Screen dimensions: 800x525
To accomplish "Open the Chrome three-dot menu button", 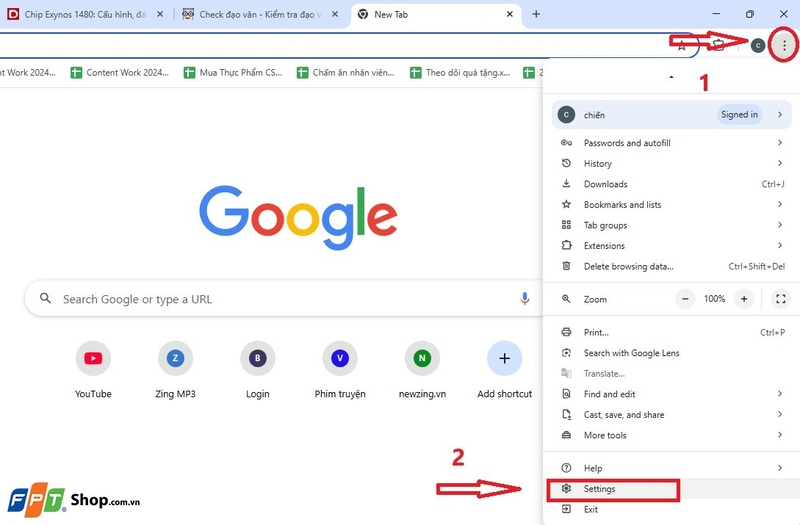I will [x=784, y=45].
